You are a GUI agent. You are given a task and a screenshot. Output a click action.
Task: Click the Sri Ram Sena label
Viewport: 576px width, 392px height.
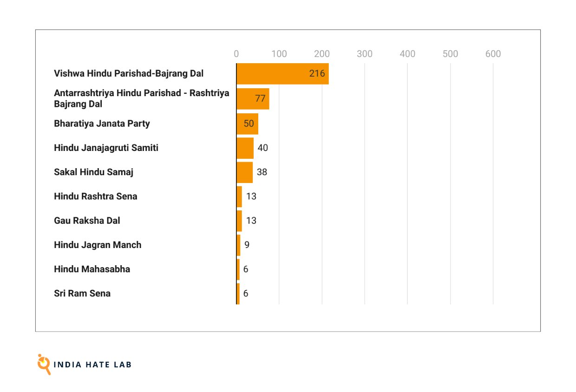click(x=82, y=294)
